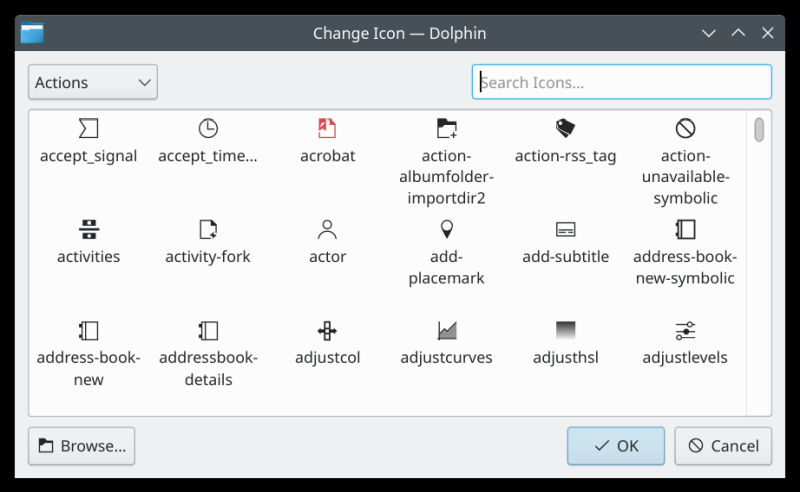Select the activity-fork icon
Image resolution: width=800 pixels, height=492 pixels.
(208, 229)
